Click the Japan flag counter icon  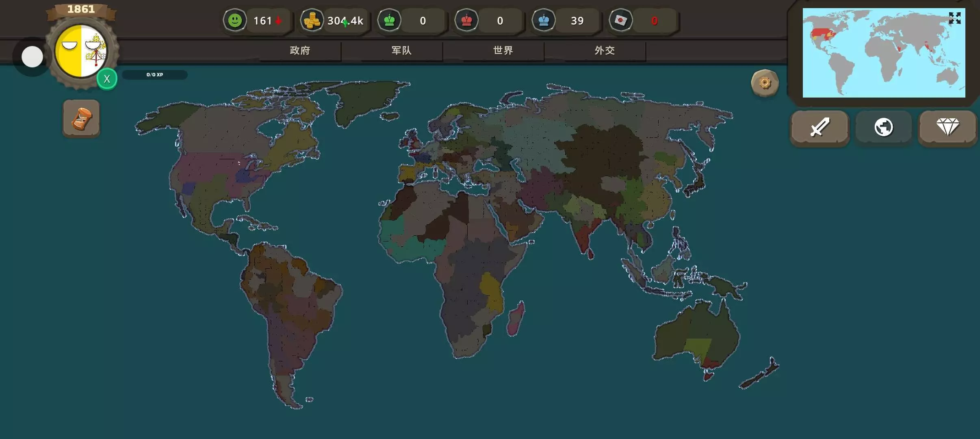point(621,20)
